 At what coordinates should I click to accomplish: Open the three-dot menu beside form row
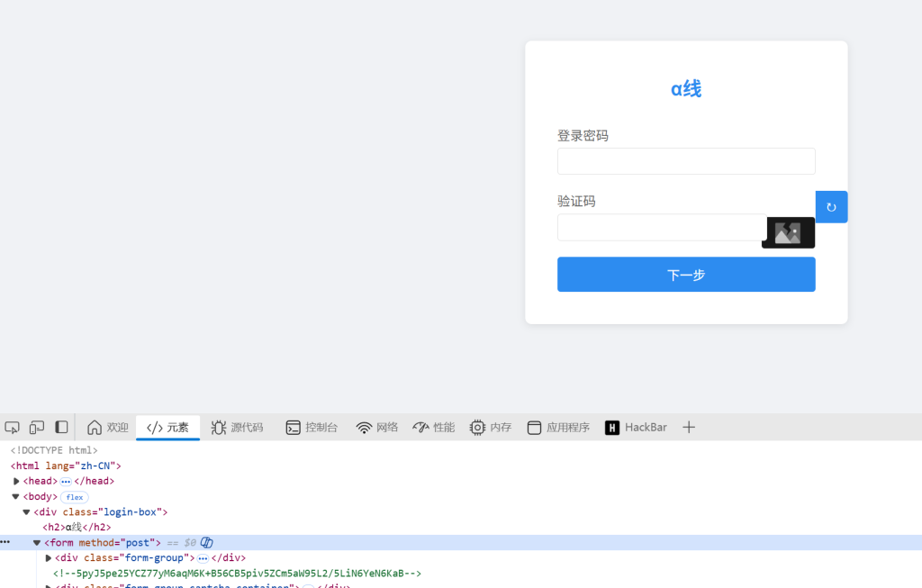(5, 542)
